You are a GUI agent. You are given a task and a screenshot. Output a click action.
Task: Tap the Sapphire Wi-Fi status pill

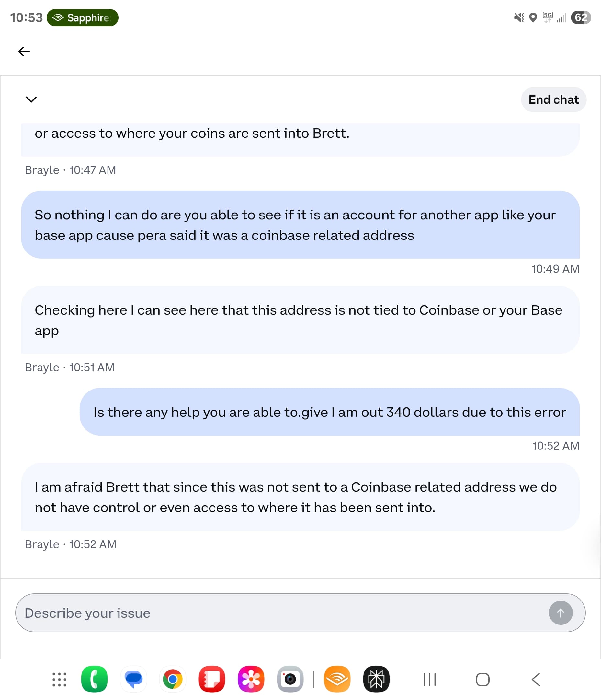tap(82, 17)
